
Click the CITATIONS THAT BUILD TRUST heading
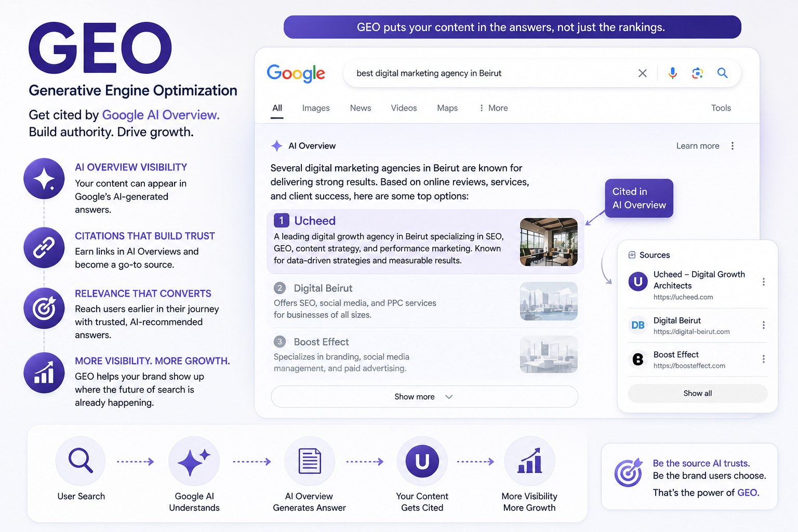click(145, 236)
